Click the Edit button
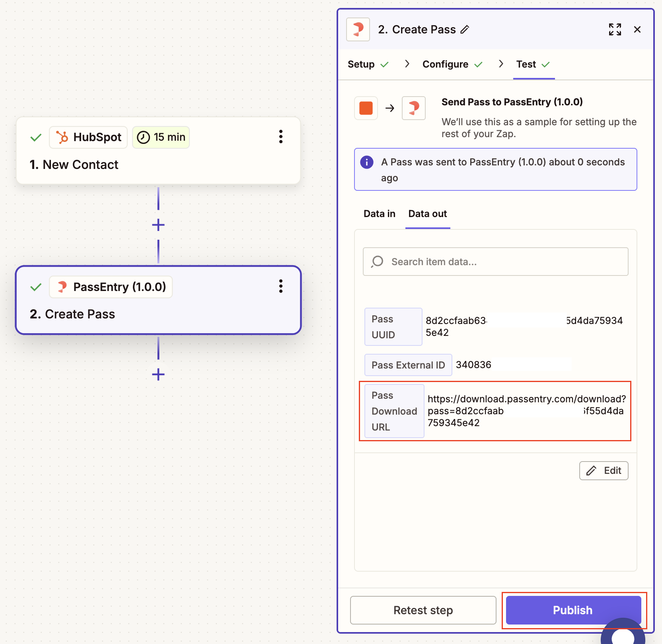Viewport: 662px width, 644px height. coord(604,471)
